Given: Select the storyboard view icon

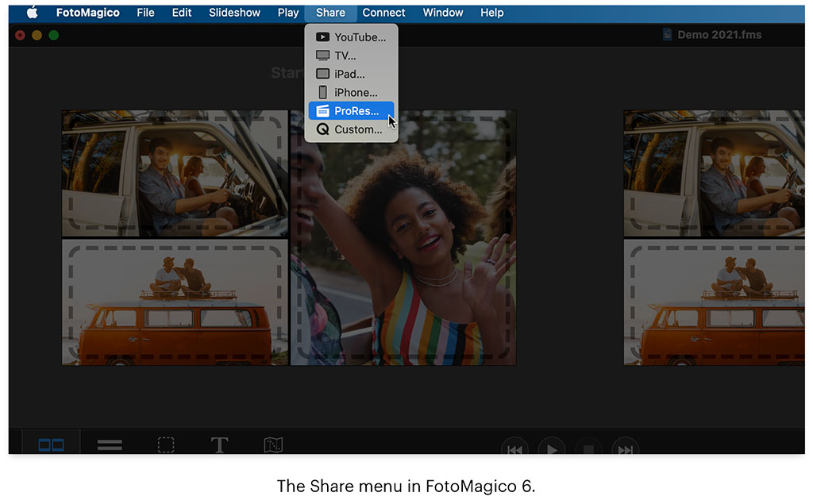Looking at the screenshot, I should [52, 445].
